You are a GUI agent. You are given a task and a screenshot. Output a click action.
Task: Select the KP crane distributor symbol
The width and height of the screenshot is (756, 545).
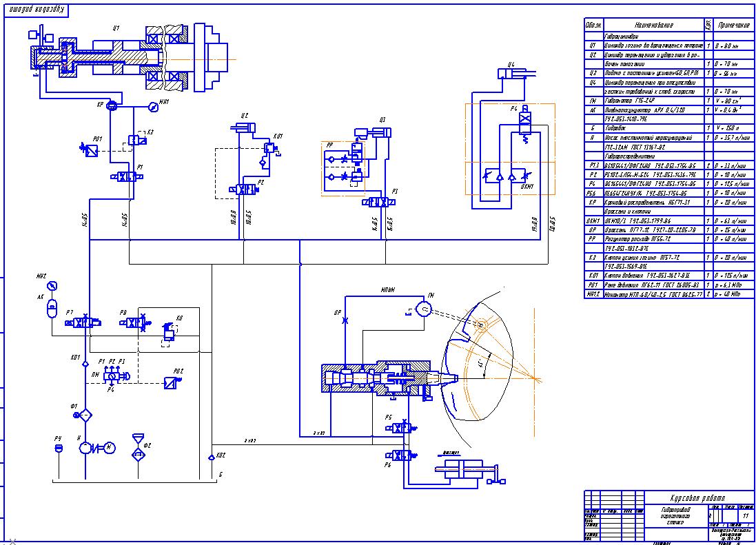click(111, 105)
